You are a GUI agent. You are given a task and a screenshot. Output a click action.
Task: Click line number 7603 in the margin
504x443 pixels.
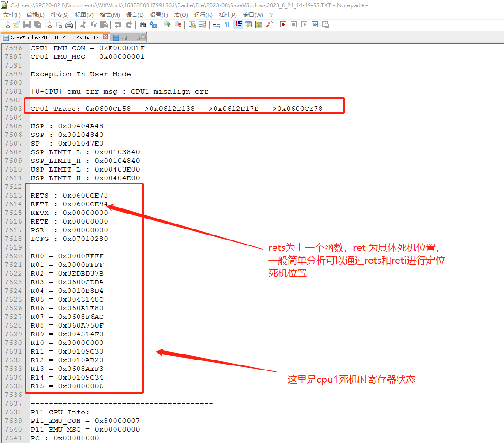pos(13,109)
